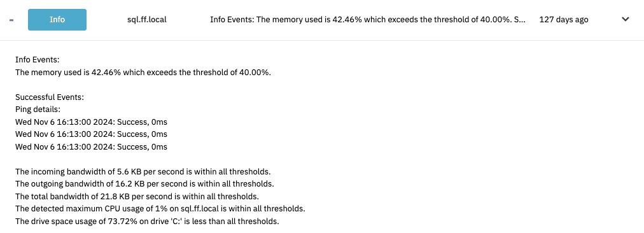Click the last ping Success 0ms line
Screen dimensions: 644x233
pos(91,146)
